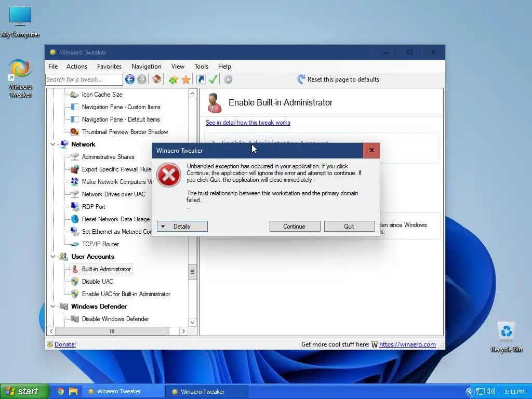Select Enable UAC for Built-in Administrator
Screen dimensions: 532x399
(126, 294)
